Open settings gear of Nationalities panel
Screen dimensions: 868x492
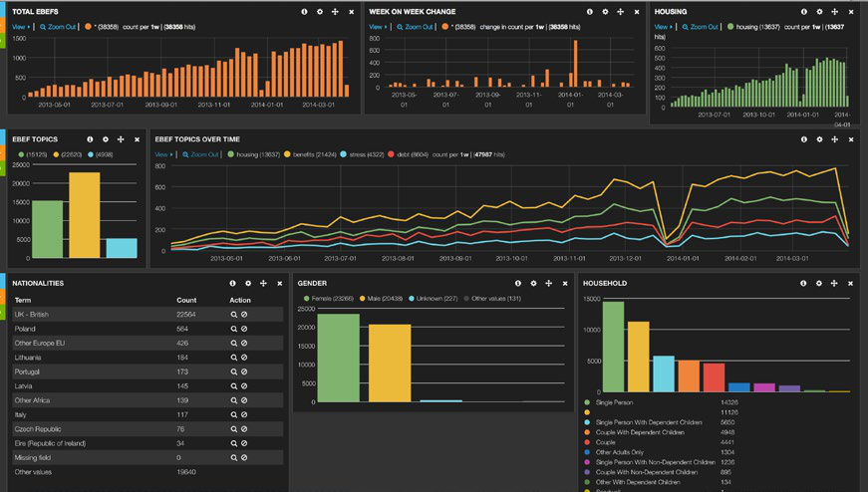click(248, 284)
